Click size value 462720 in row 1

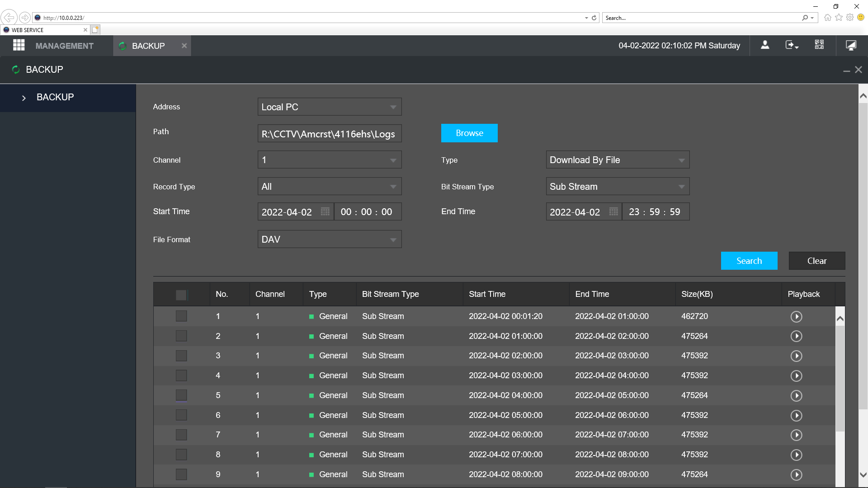694,316
